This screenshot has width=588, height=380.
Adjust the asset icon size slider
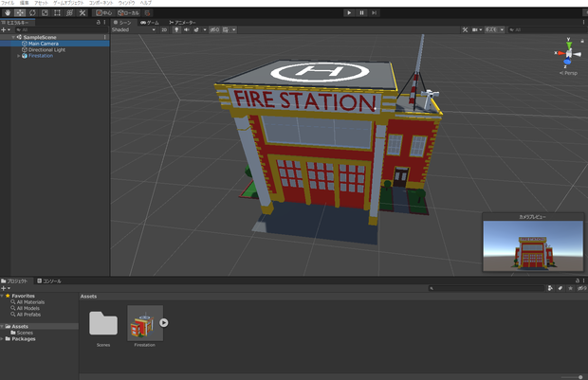tap(573, 377)
